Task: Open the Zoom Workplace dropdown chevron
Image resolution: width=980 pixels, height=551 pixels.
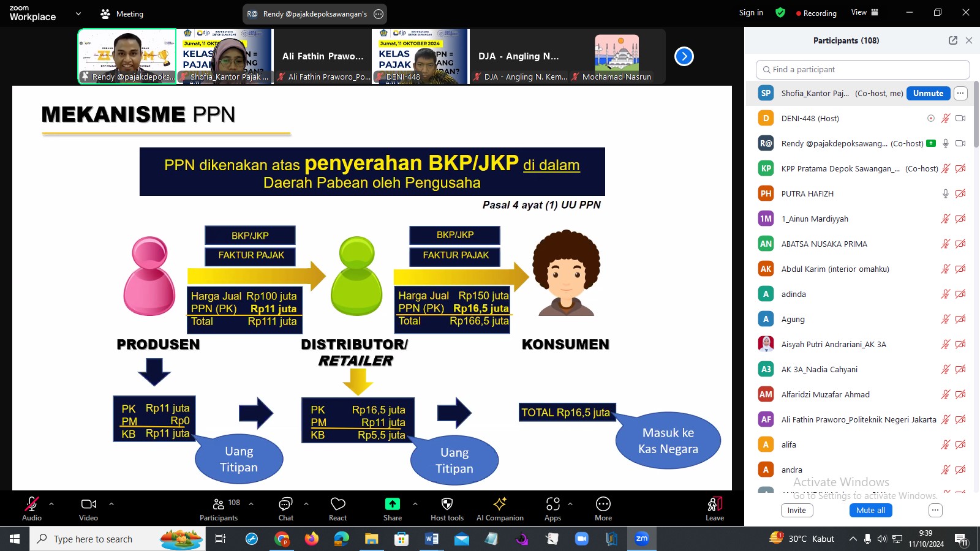Action: click(78, 13)
